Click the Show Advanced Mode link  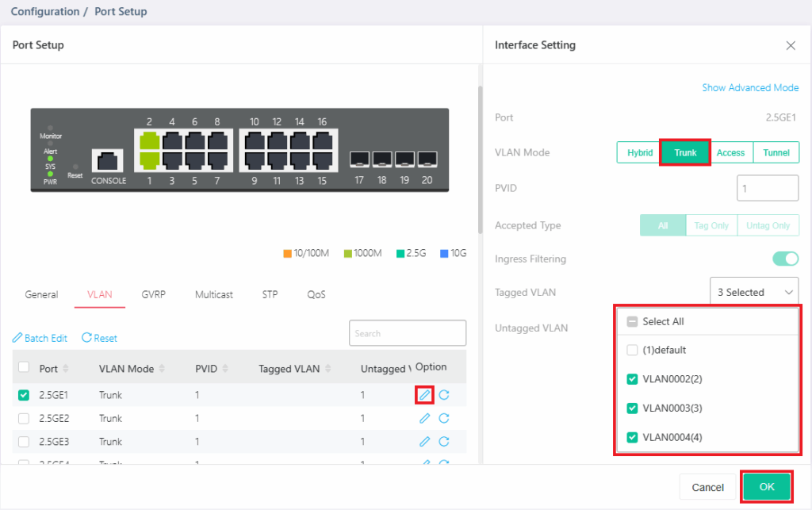point(750,88)
